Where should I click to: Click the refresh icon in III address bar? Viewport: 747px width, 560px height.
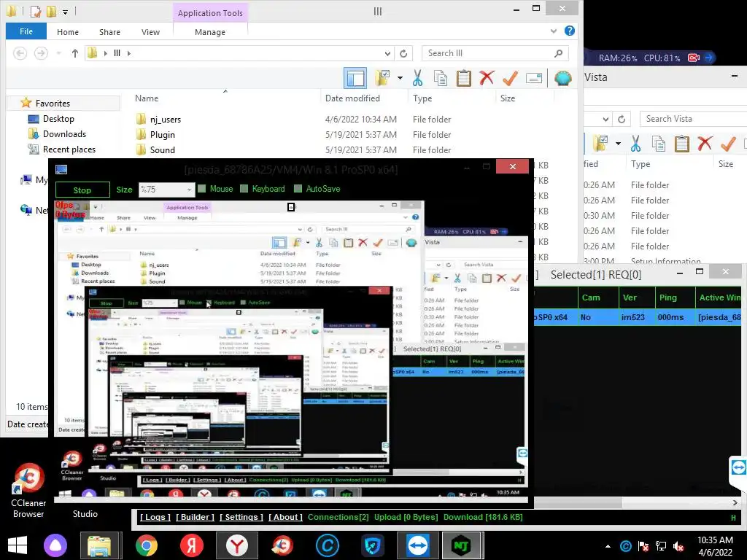[x=403, y=53]
